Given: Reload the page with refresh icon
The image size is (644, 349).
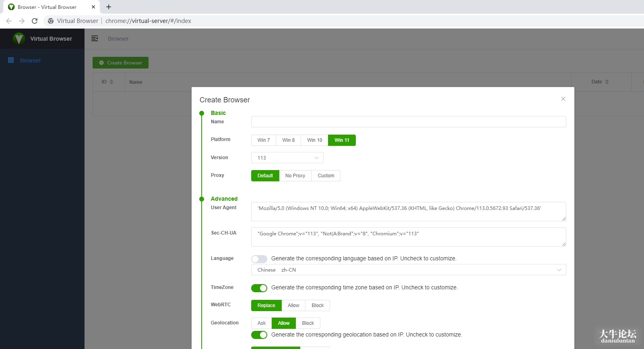Looking at the screenshot, I should coord(35,21).
